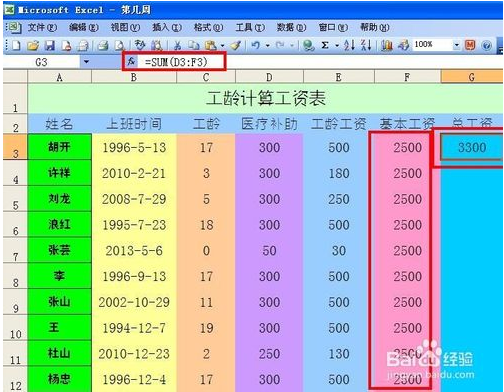Click the Permission icon in toolbar
This screenshot has width=504, height=392.
[67, 45]
